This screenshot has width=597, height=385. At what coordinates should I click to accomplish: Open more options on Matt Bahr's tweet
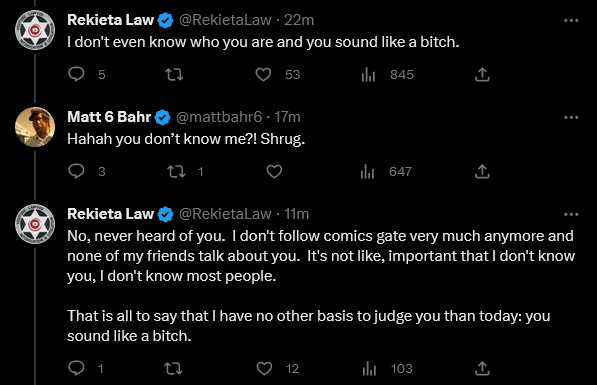tap(571, 117)
